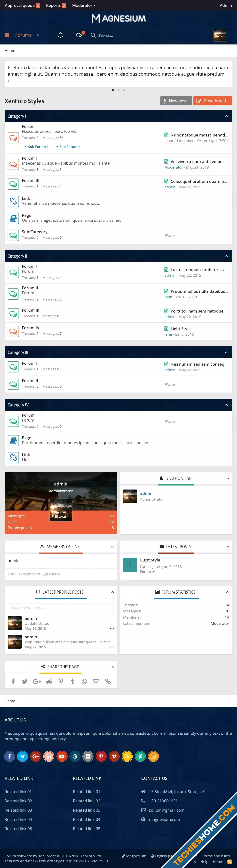Open Magnesium style chooser in footer

point(134,855)
